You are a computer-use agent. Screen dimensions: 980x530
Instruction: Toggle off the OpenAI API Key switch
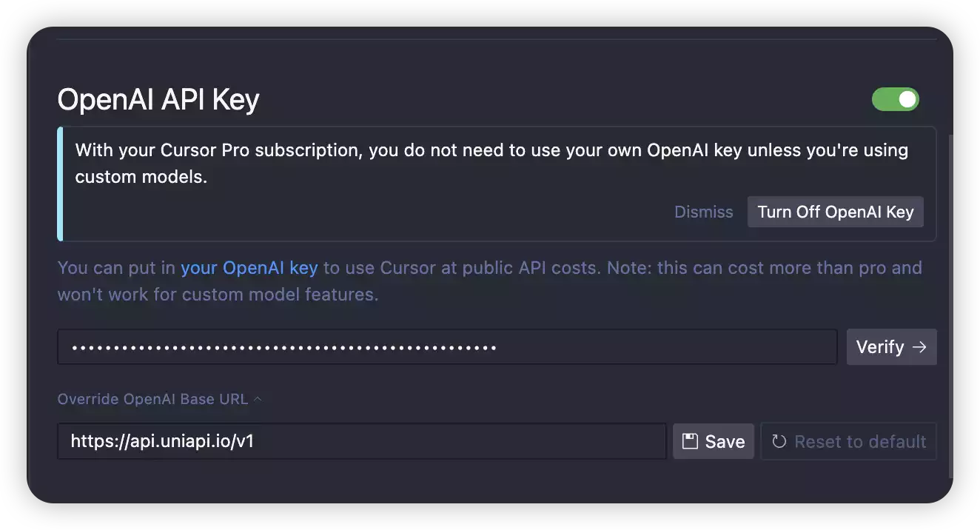pos(895,99)
